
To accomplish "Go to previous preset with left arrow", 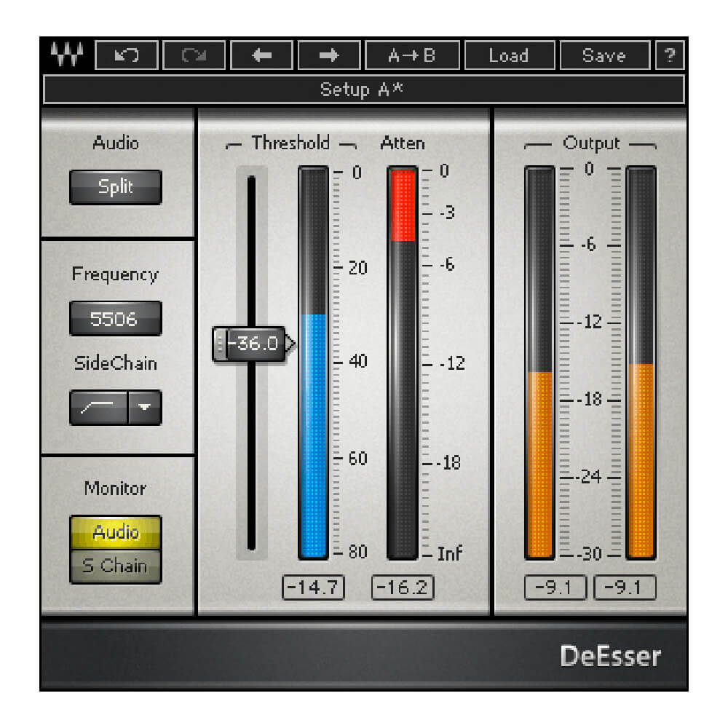I will (262, 55).
